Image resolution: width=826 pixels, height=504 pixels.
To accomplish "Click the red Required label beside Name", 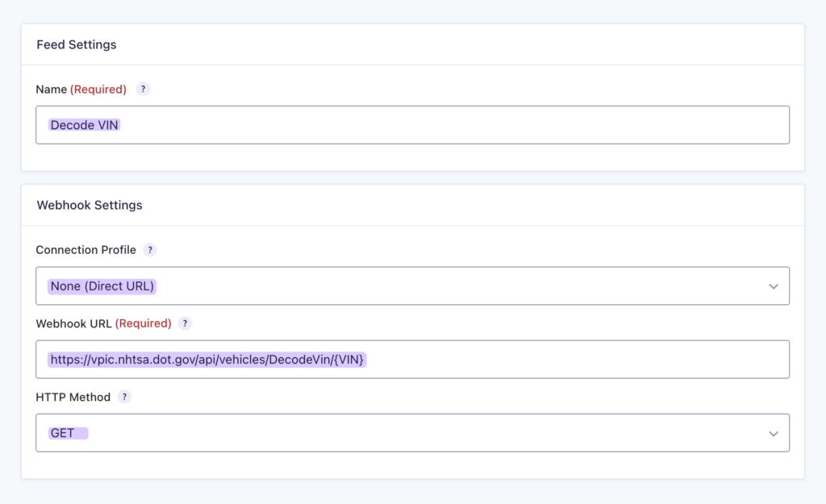I will [98, 89].
